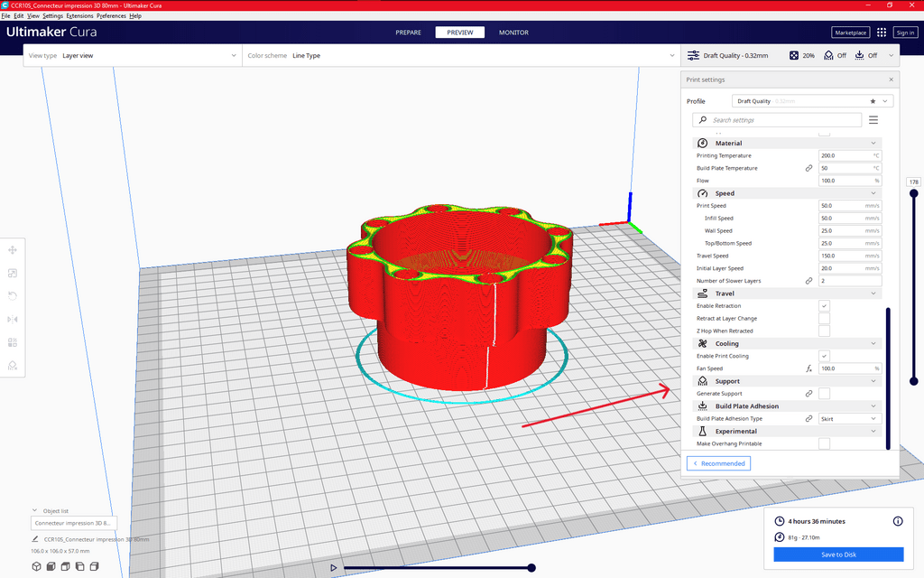The height and width of the screenshot is (578, 924).
Task: Open the settings visibility hamburger menu
Action: (873, 120)
